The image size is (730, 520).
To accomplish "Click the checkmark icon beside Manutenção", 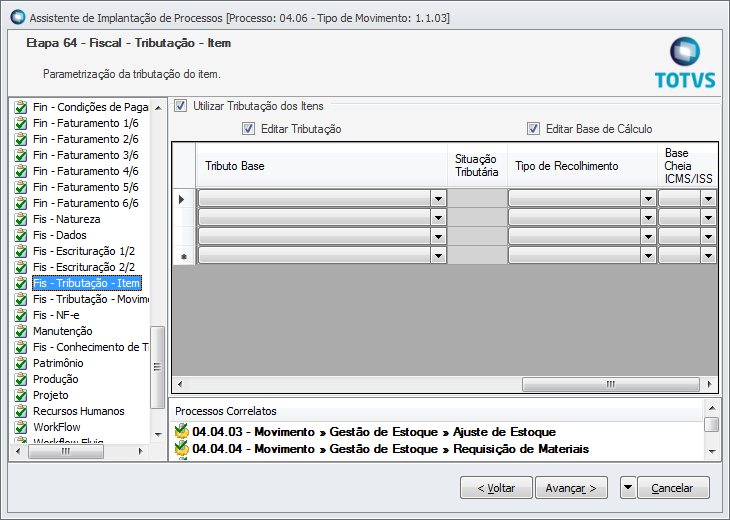I will tap(20, 331).
